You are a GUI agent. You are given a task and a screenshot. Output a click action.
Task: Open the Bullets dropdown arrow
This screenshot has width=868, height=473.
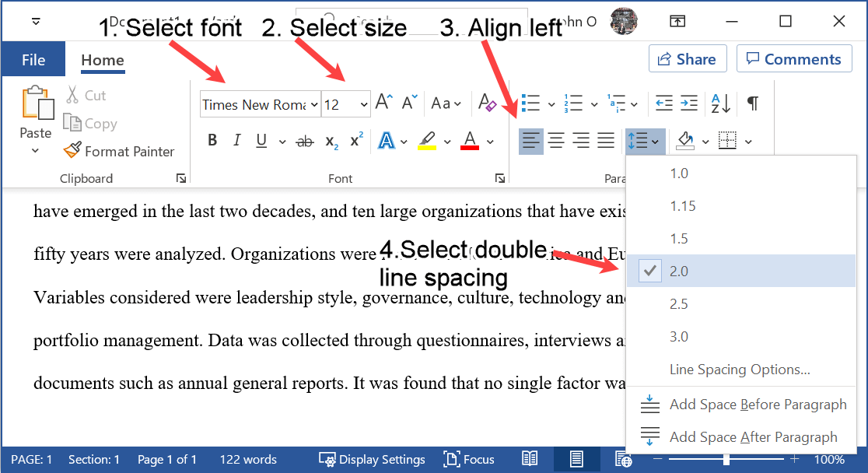[x=551, y=102]
